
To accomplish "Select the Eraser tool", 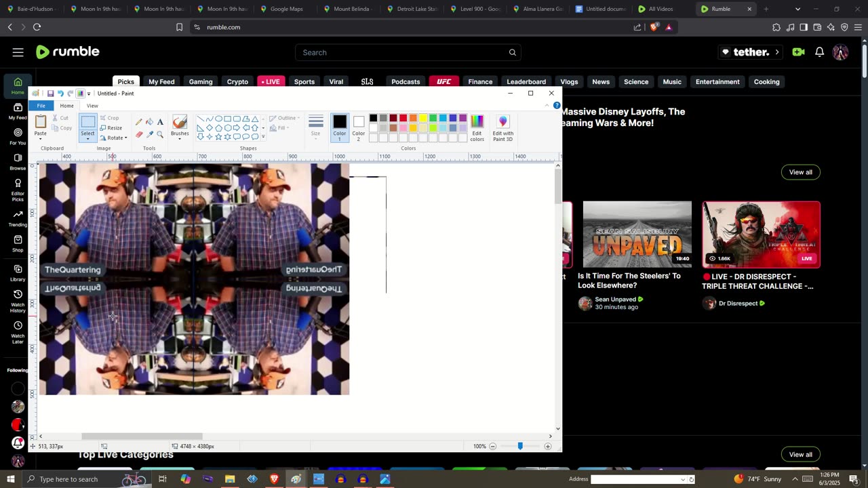I will coord(139,134).
